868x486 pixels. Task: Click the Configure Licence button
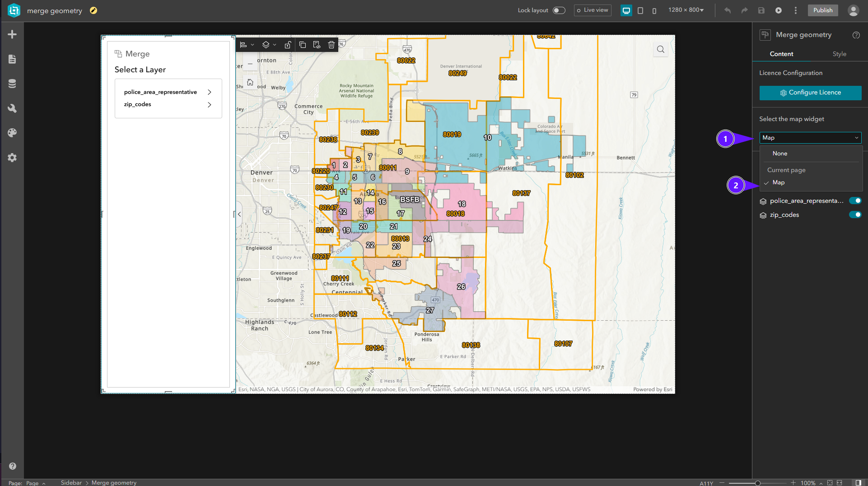tap(810, 93)
